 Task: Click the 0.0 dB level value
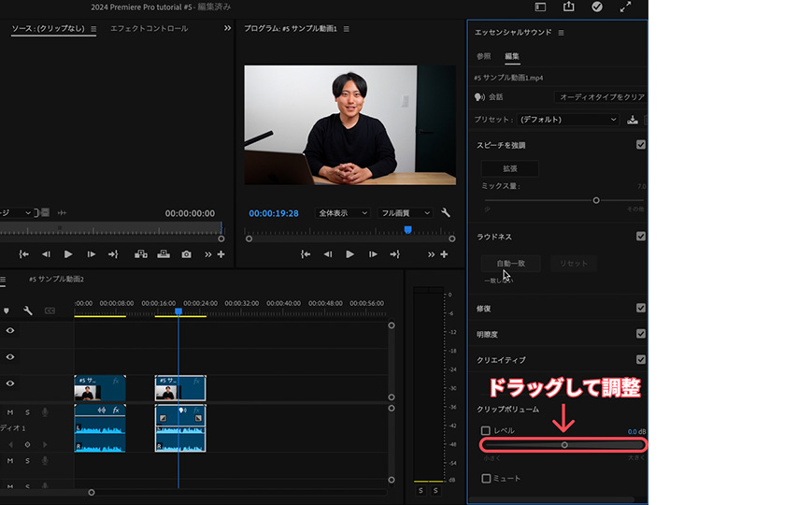click(632, 431)
